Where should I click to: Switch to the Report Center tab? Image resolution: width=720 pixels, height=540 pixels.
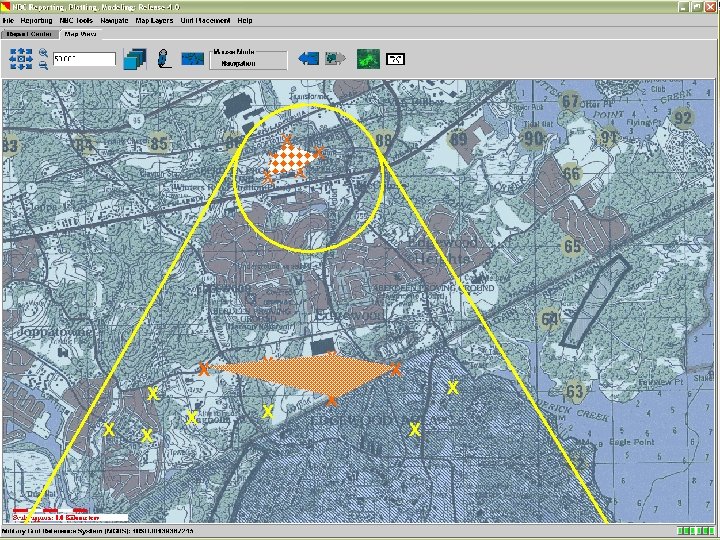click(x=29, y=34)
